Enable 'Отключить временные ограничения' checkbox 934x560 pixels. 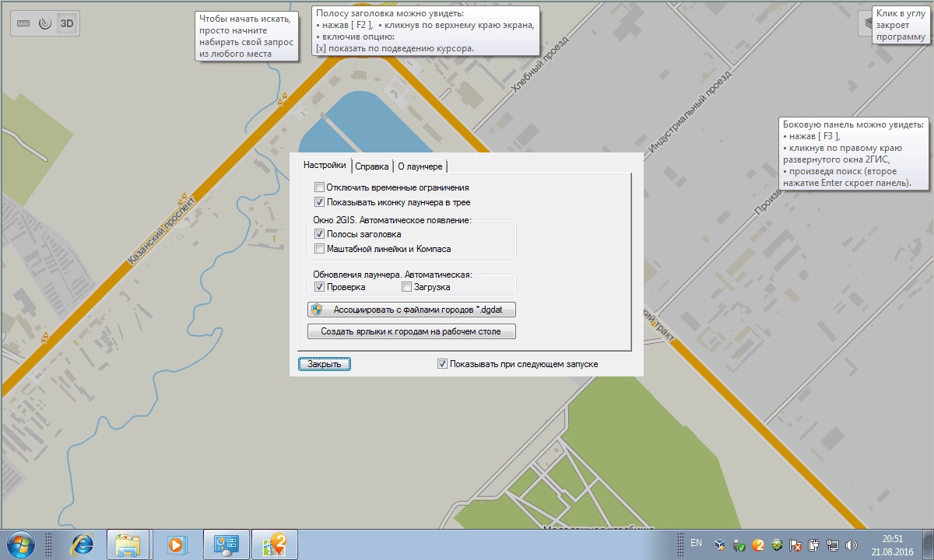[x=319, y=187]
